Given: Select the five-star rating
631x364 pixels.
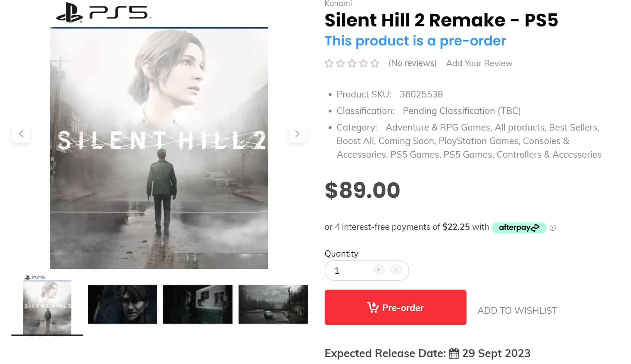Looking at the screenshot, I should (x=374, y=63).
